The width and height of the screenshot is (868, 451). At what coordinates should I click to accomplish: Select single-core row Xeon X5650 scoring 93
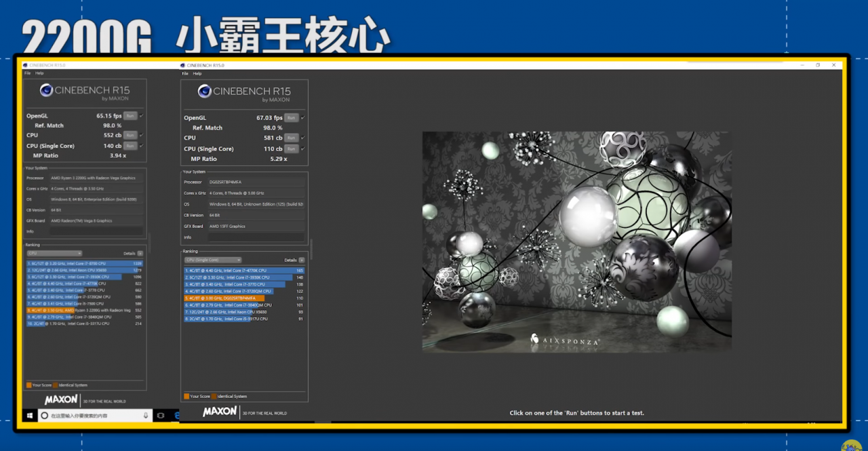pyautogui.click(x=245, y=312)
